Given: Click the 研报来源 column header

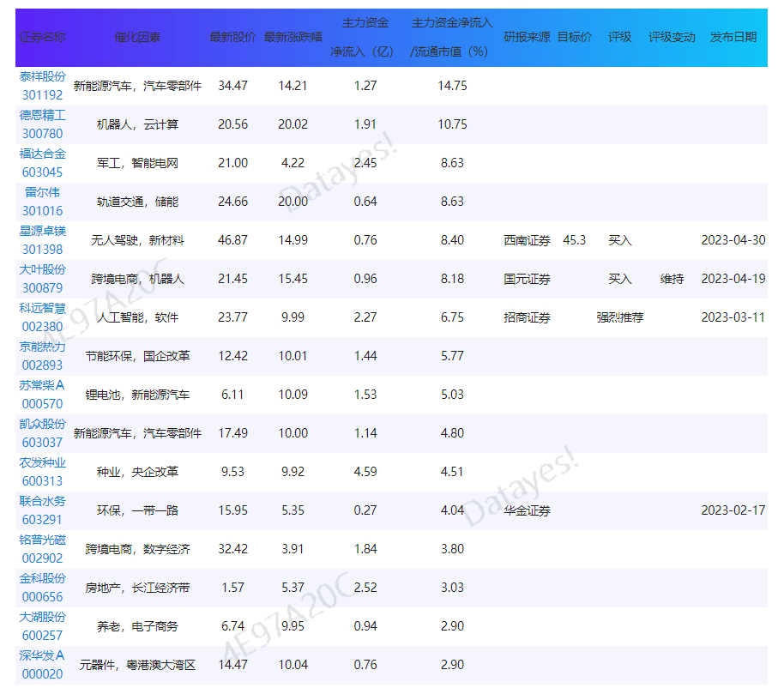Looking at the screenshot, I should [527, 37].
